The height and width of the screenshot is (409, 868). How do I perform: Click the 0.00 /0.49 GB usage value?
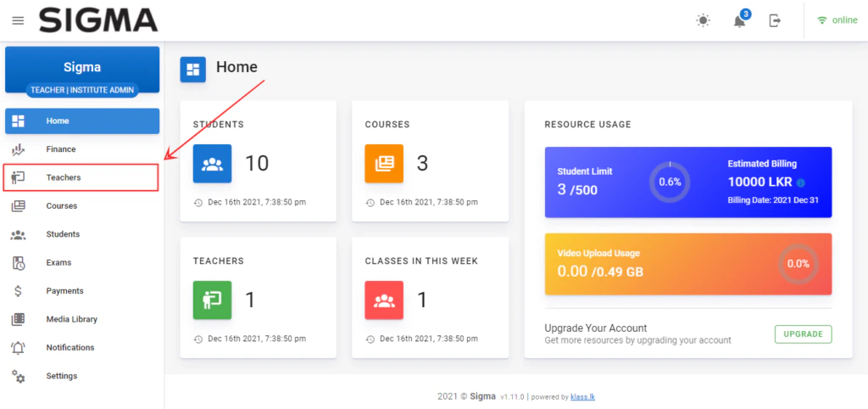click(x=600, y=271)
